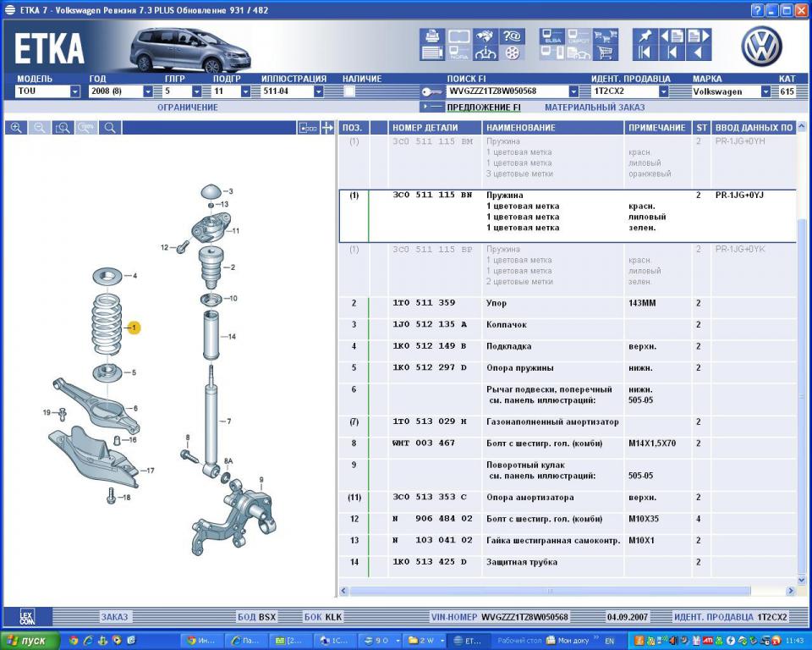This screenshot has width=812, height=650.
Task: Click the ET... ETKA taskbar button
Action: tap(467, 641)
